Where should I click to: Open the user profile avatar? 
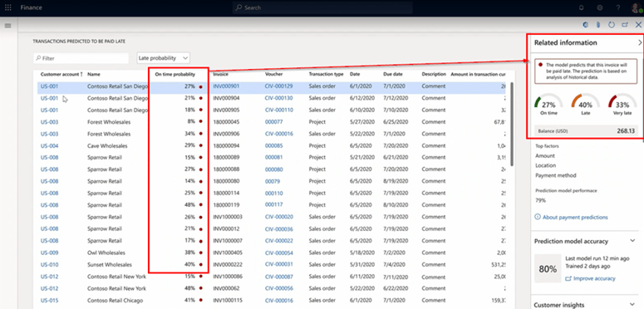[x=637, y=7]
